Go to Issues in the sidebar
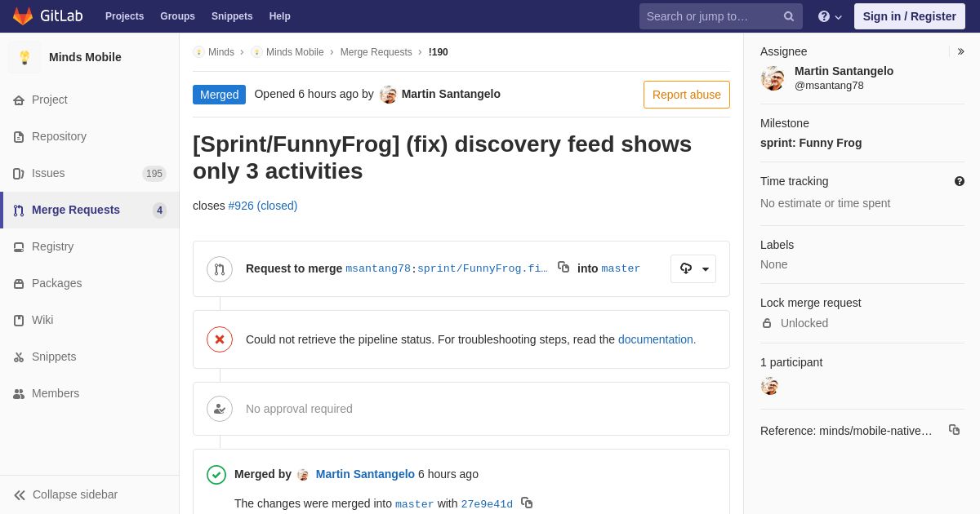 [x=48, y=173]
